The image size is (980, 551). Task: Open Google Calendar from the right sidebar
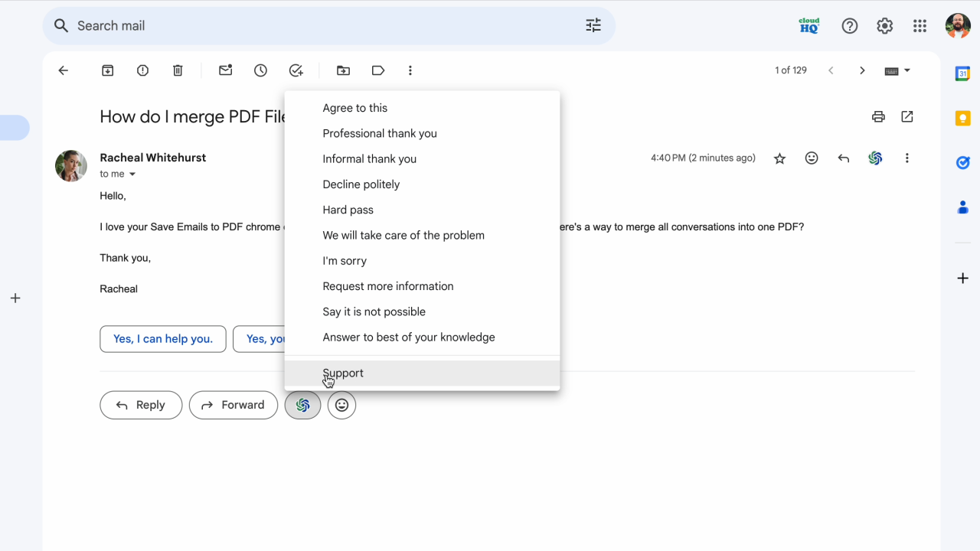click(962, 73)
